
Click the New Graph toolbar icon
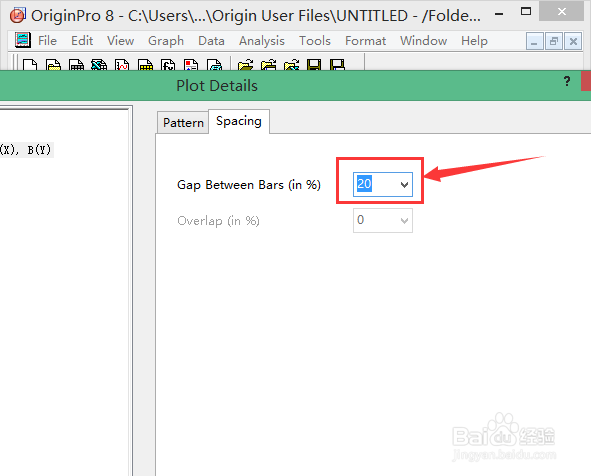coord(122,65)
